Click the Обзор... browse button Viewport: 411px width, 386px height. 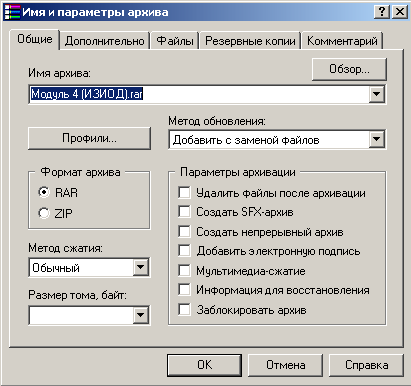tap(349, 69)
